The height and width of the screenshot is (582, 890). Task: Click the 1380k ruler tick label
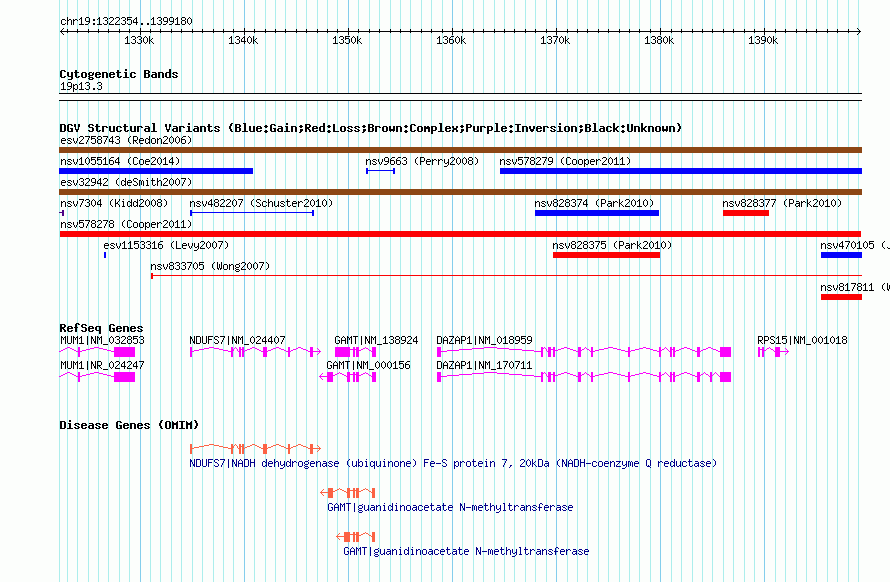tap(659, 40)
